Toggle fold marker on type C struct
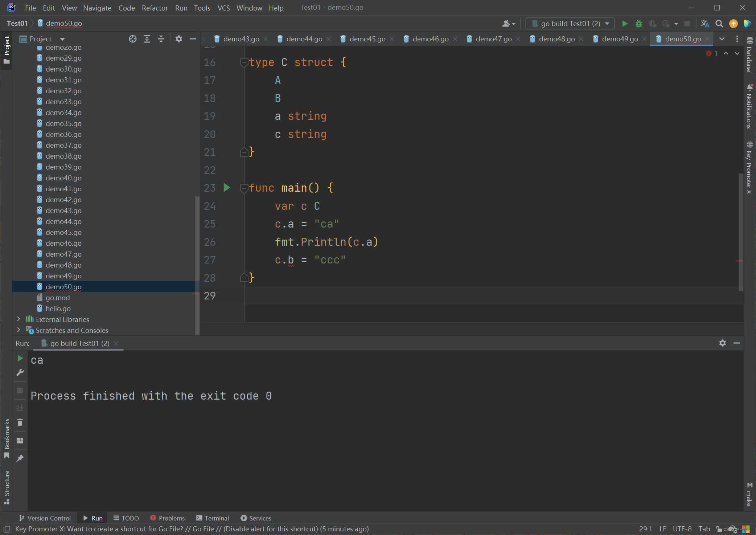This screenshot has width=756, height=535. pyautogui.click(x=244, y=62)
